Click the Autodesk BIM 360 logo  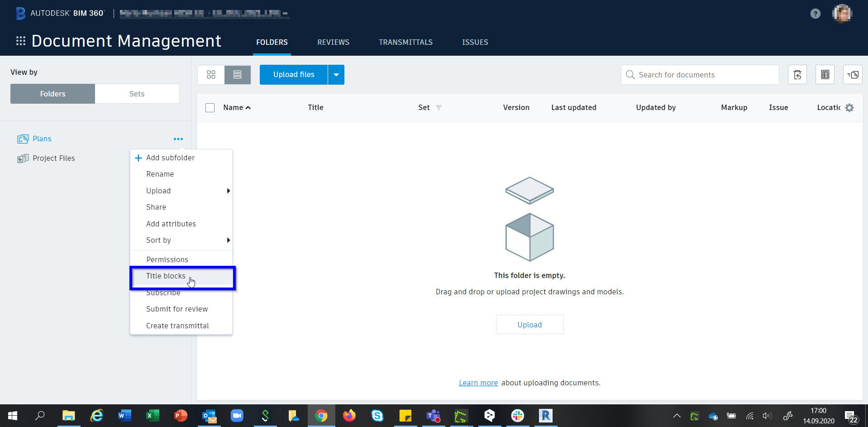(x=61, y=14)
